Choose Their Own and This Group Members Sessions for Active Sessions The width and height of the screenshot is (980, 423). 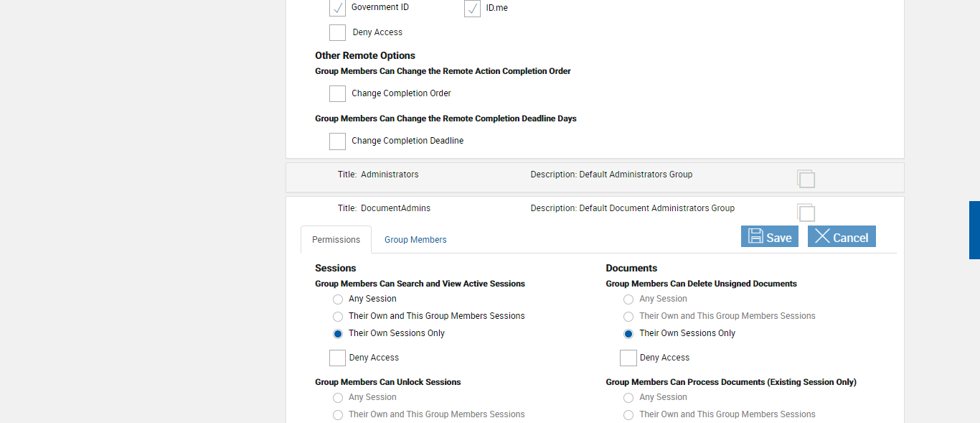tap(338, 317)
